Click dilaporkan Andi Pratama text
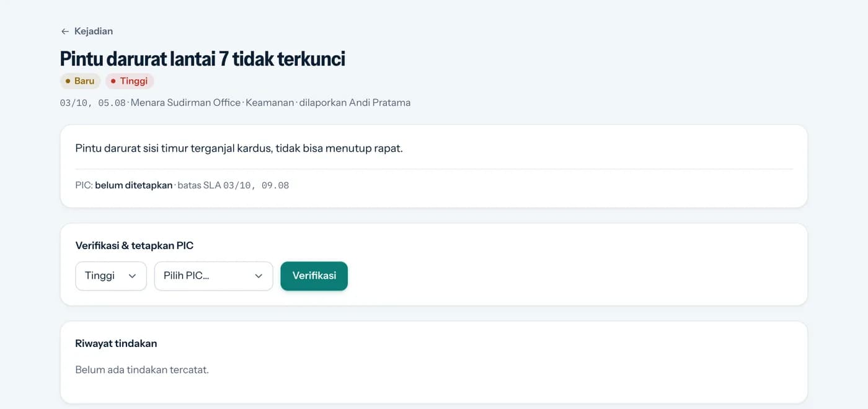This screenshot has height=409, width=868. (355, 103)
